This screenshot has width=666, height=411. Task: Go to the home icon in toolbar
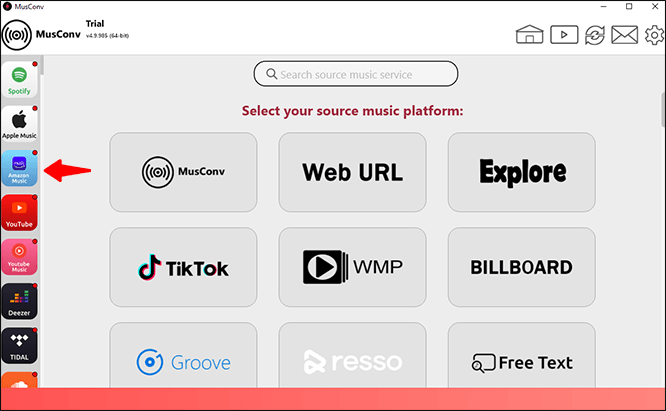pos(529,34)
